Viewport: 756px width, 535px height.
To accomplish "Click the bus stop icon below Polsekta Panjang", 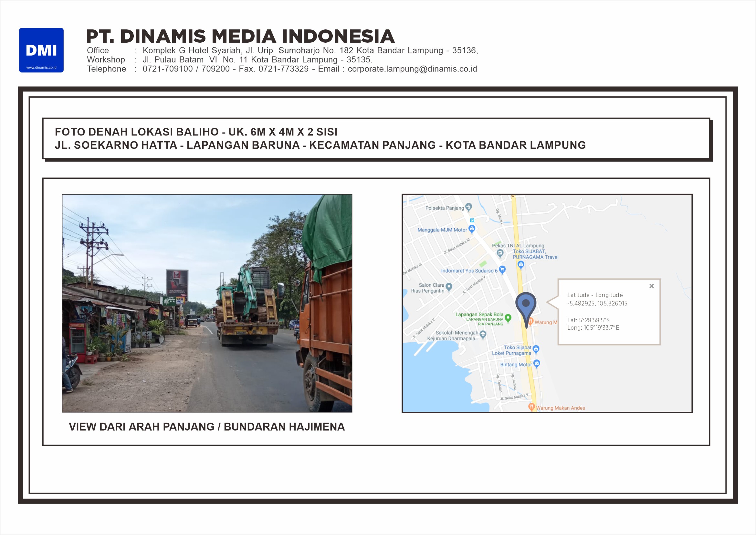I will (x=472, y=220).
